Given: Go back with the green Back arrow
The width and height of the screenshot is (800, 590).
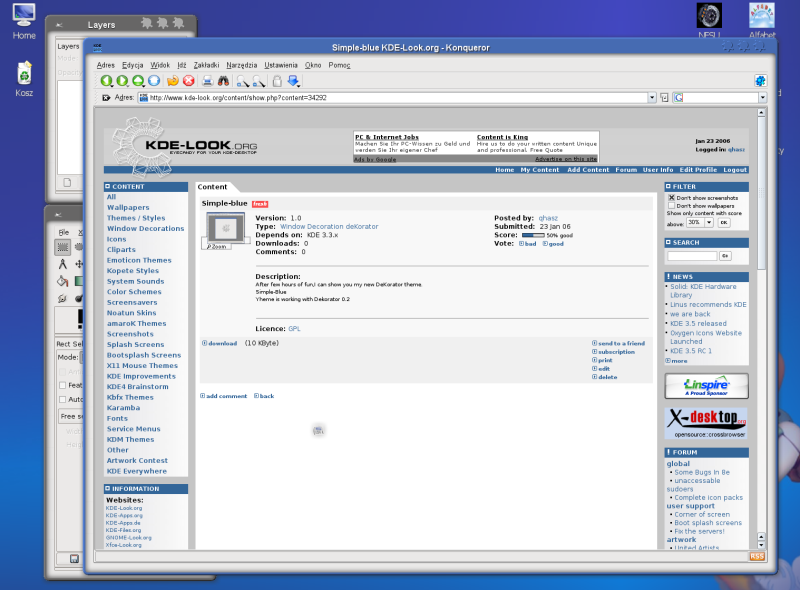Looking at the screenshot, I should coord(106,81).
